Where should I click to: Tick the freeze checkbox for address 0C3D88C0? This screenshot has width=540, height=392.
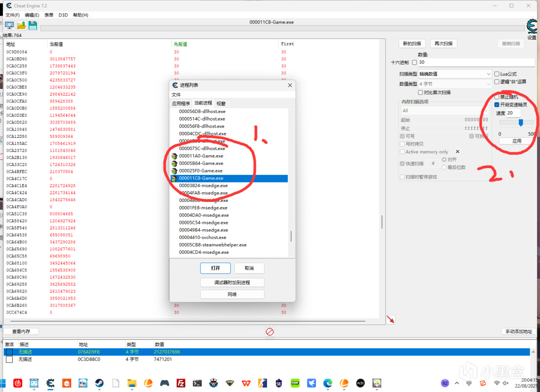9,360
